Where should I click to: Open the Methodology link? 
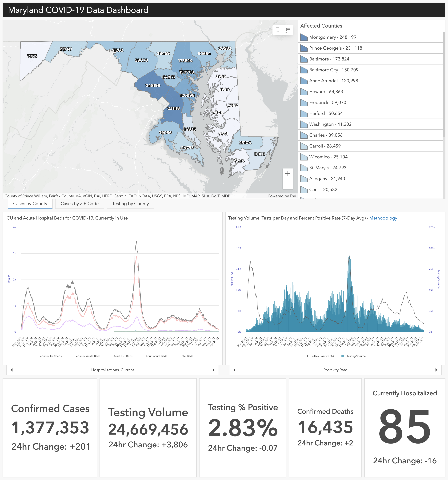tap(383, 218)
